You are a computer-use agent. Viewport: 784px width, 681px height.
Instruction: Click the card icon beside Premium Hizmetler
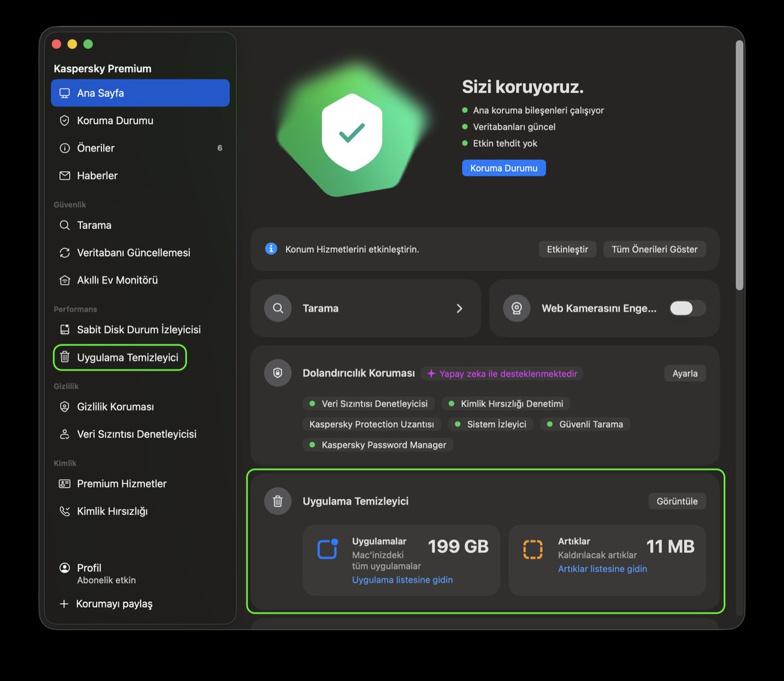coord(65,484)
